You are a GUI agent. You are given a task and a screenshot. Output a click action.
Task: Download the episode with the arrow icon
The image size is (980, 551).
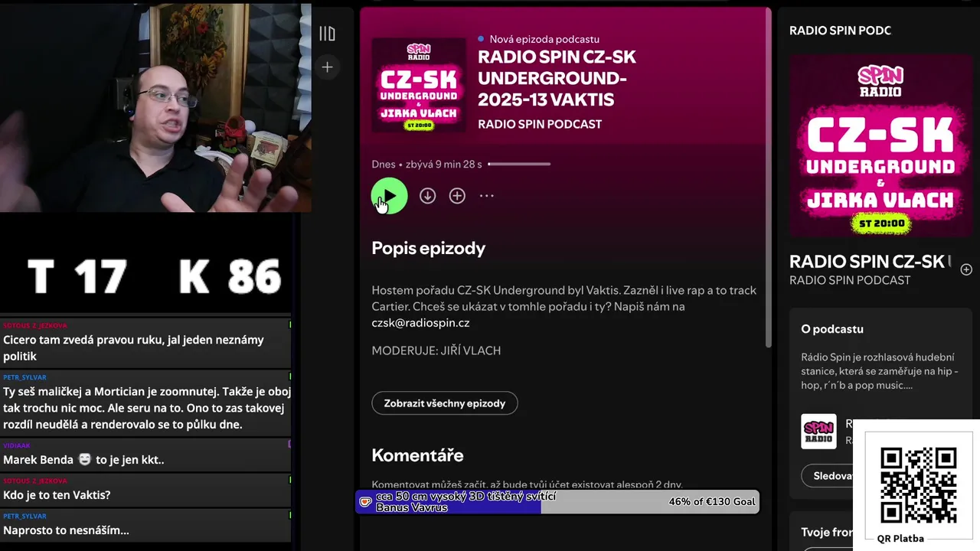427,196
